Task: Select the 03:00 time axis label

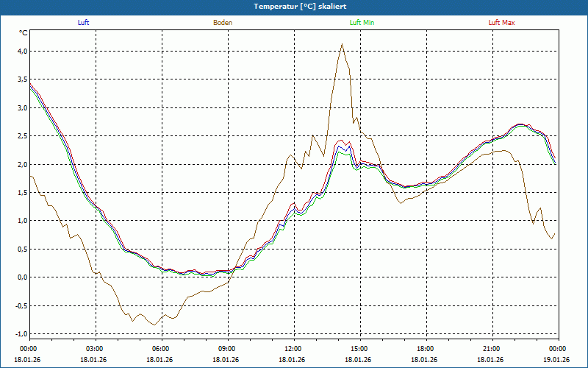Action: point(94,349)
